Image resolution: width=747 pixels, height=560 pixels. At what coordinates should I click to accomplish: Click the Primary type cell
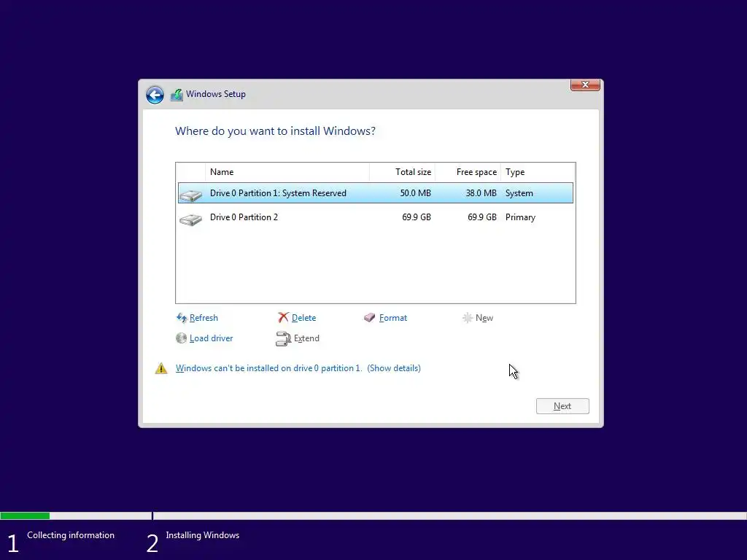pos(520,217)
